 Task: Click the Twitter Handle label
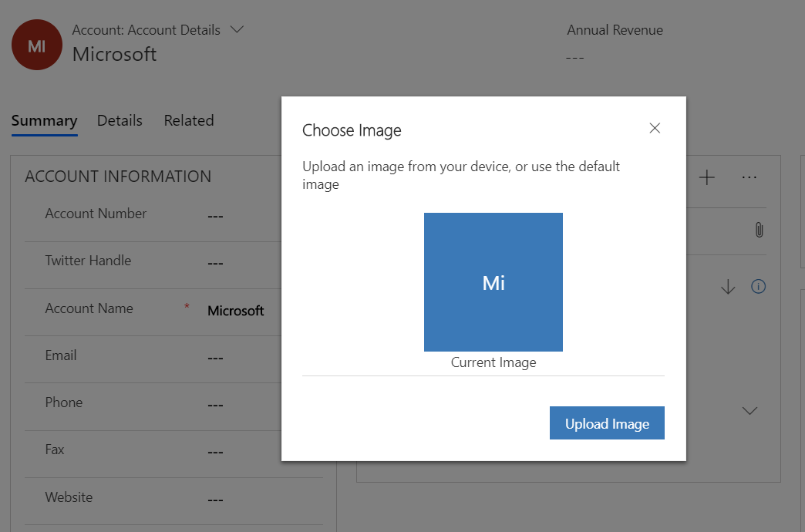coord(89,261)
